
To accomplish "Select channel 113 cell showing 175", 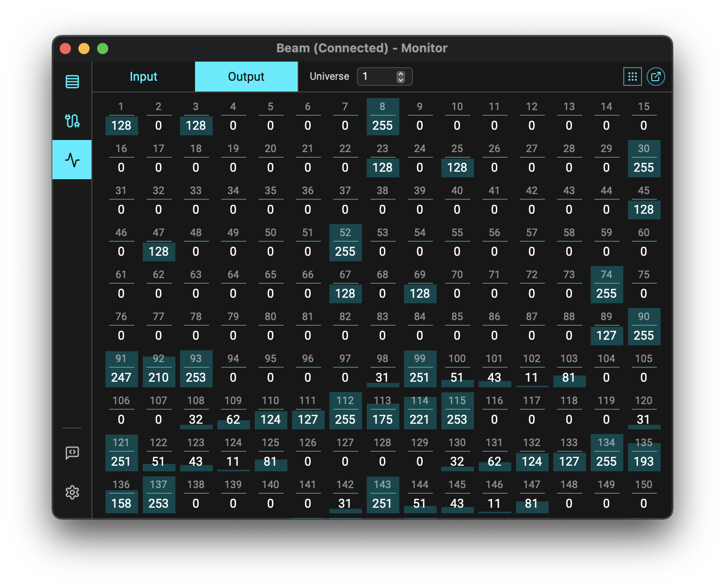I will coord(383,411).
